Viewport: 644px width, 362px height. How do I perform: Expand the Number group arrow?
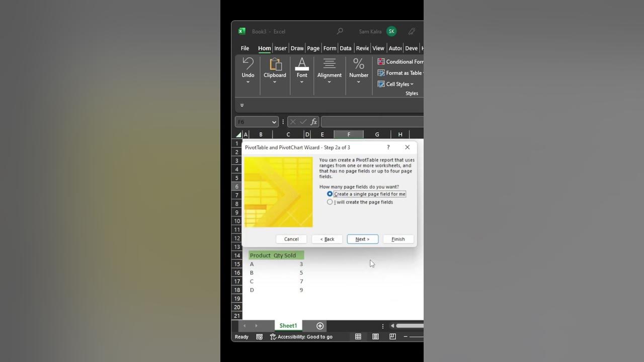pos(359,82)
